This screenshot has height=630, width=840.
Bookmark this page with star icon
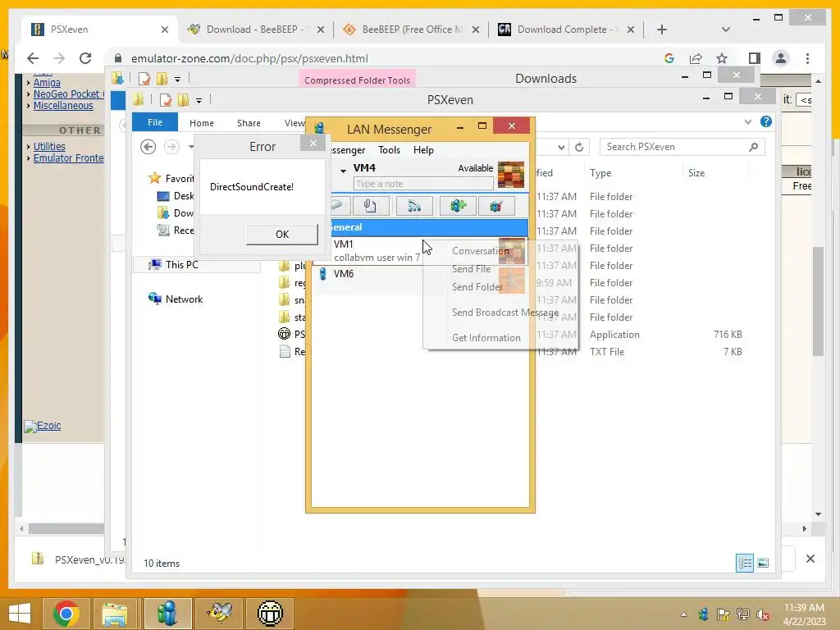[722, 58]
